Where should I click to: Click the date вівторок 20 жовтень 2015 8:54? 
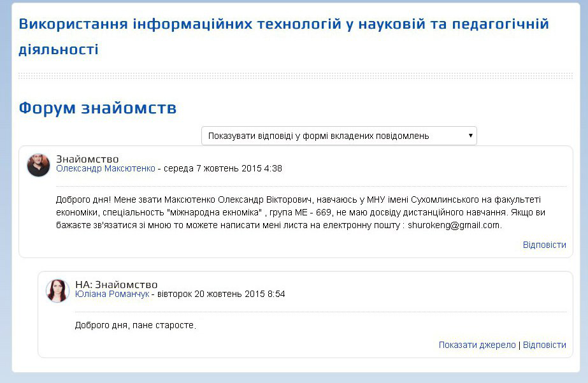pos(221,294)
